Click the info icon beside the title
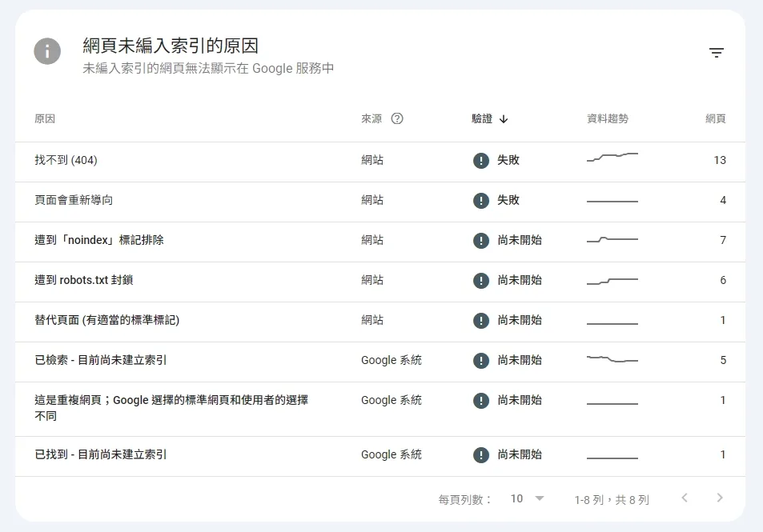763x532 pixels. tap(47, 51)
